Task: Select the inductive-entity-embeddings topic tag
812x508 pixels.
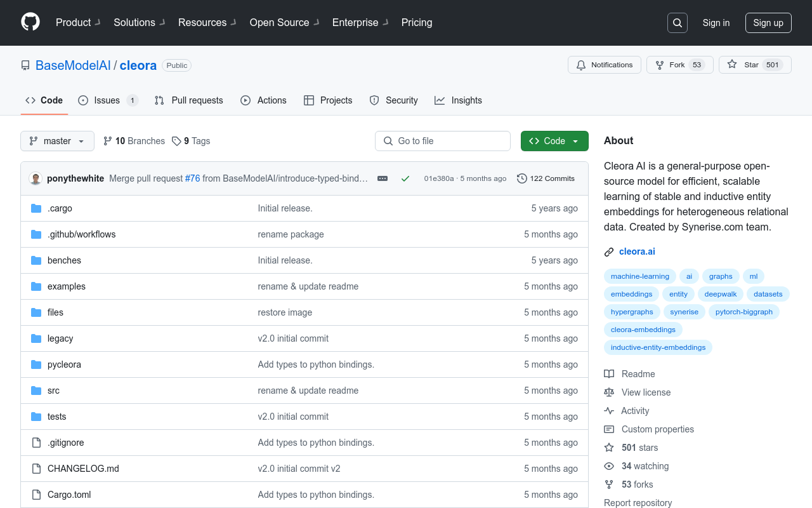Action: 658,347
